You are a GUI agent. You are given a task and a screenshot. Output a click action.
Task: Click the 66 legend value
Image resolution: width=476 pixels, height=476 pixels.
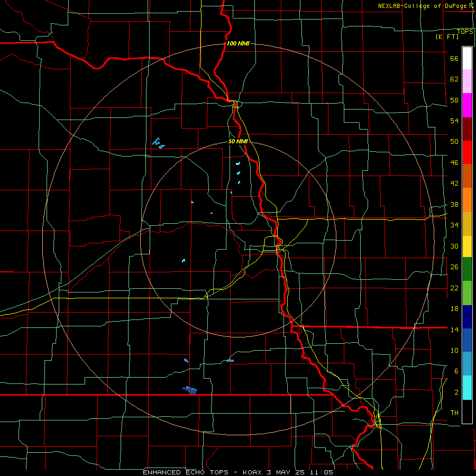point(454,58)
